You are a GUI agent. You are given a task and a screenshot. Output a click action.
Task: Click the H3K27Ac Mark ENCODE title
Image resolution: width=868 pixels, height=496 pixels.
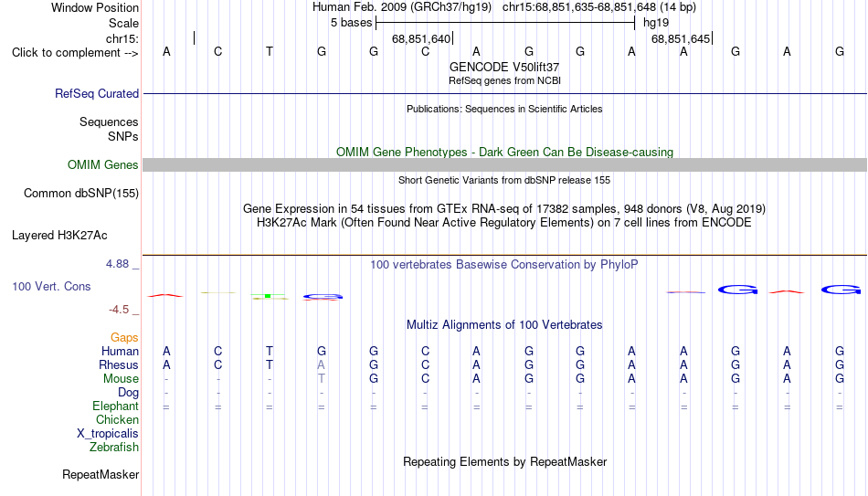click(x=504, y=223)
